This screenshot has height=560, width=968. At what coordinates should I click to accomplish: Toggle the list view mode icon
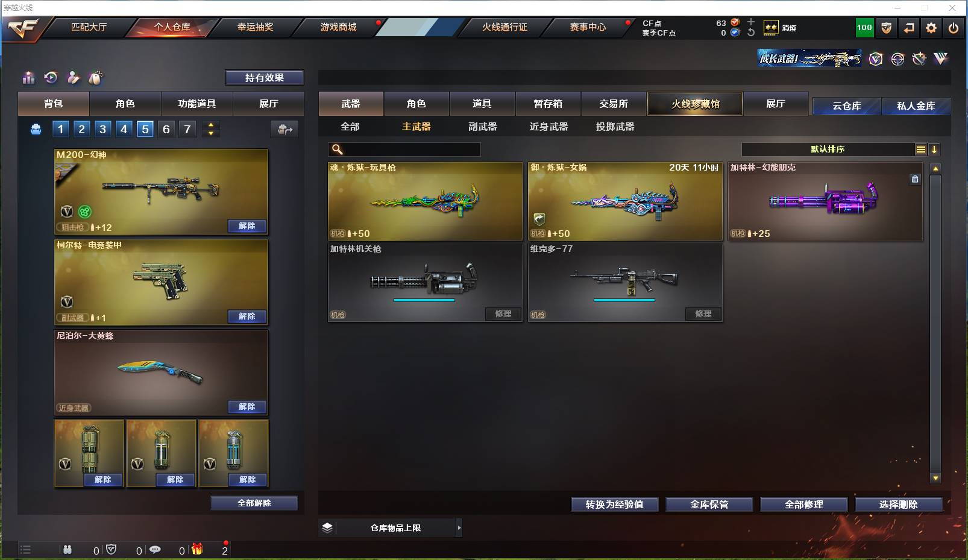click(920, 149)
